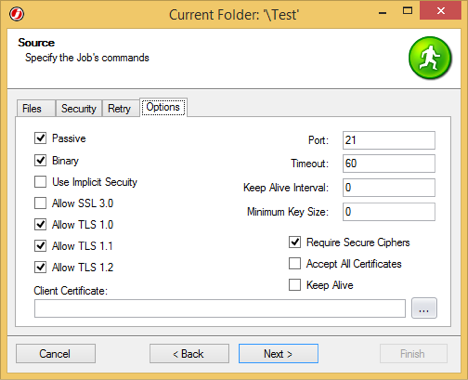Minimize the Current Folder window
This screenshot has height=380, width=468.
tap(383, 13)
